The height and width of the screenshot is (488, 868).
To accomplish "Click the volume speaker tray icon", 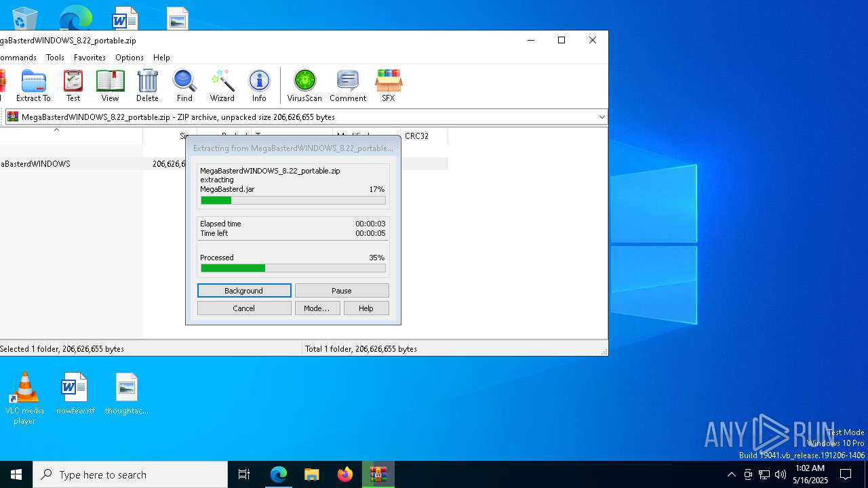I will pyautogui.click(x=781, y=474).
